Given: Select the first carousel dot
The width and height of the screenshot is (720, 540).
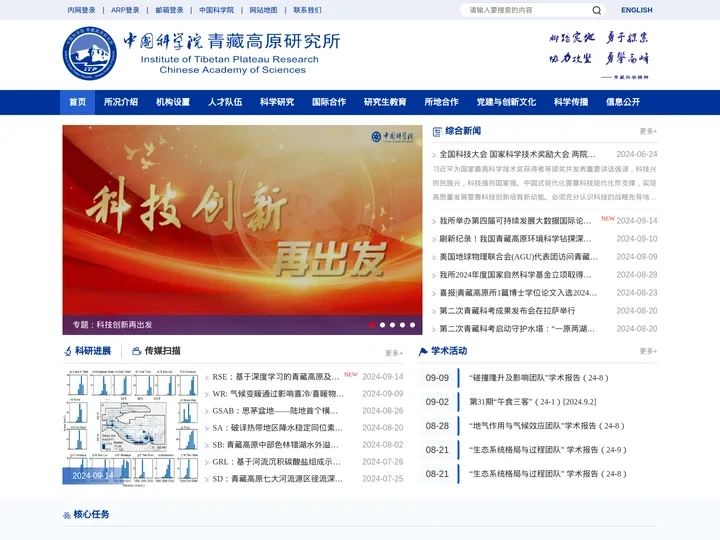Looking at the screenshot, I should (x=372, y=325).
